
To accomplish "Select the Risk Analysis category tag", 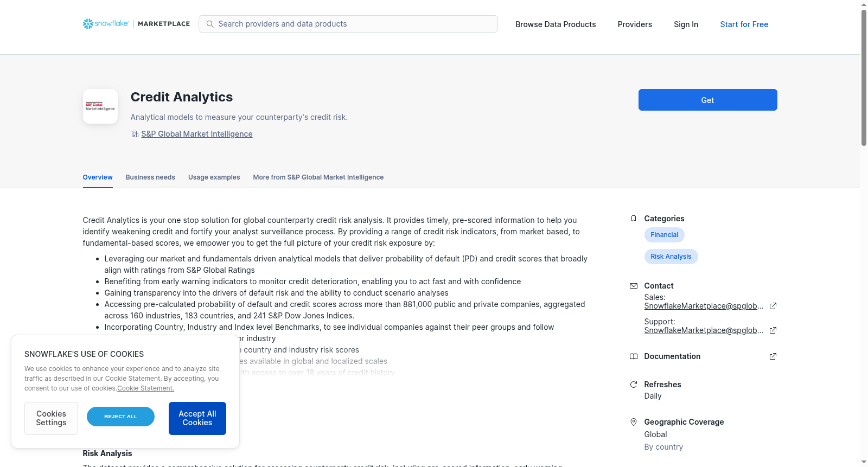I will tap(671, 257).
